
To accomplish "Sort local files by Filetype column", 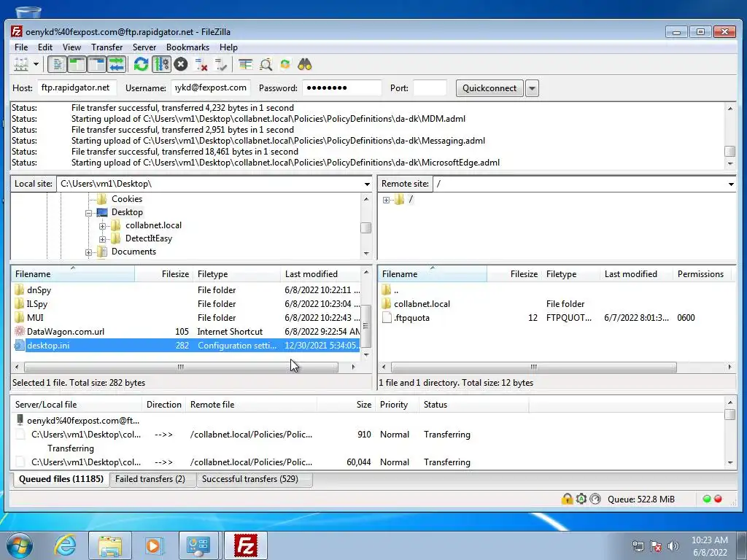I will pyautogui.click(x=237, y=274).
